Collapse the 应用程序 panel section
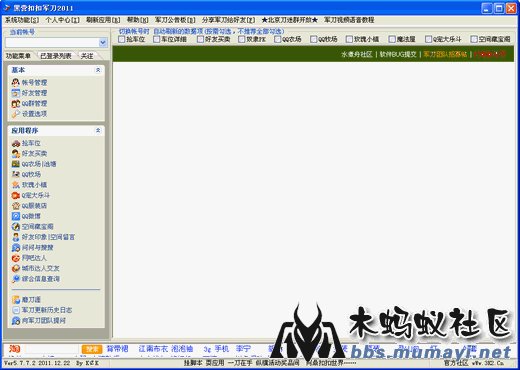Screen dimensions: 520x370 pos(98,130)
